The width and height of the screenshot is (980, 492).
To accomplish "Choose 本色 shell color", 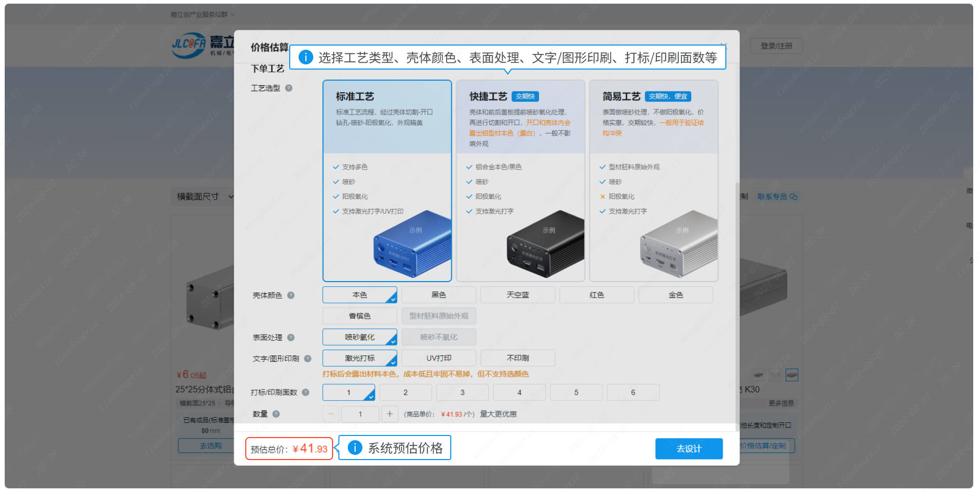I will (x=360, y=295).
